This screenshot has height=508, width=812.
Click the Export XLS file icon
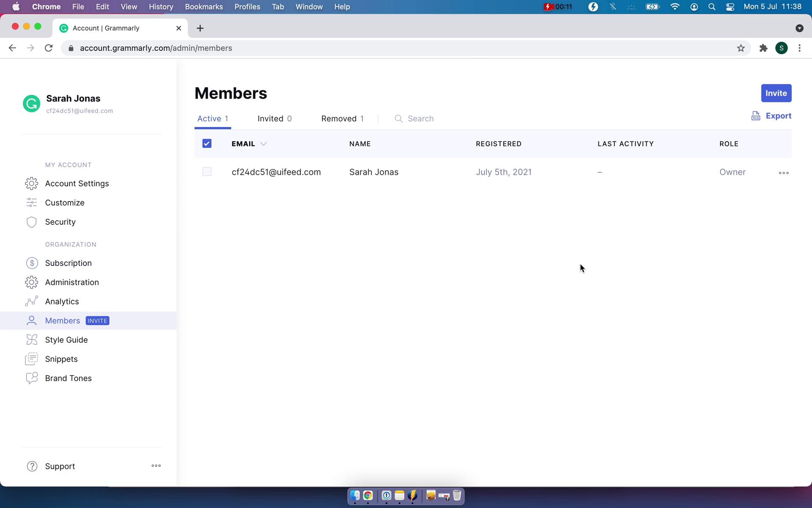[756, 116]
